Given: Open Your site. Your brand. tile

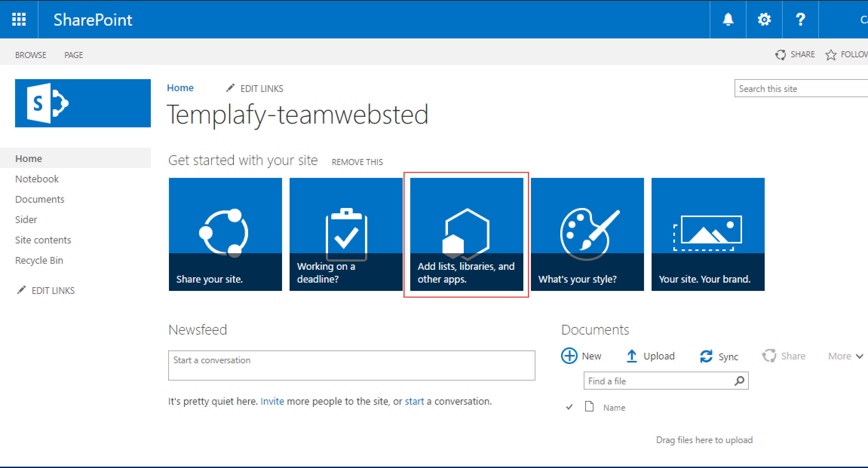Looking at the screenshot, I should tap(708, 234).
